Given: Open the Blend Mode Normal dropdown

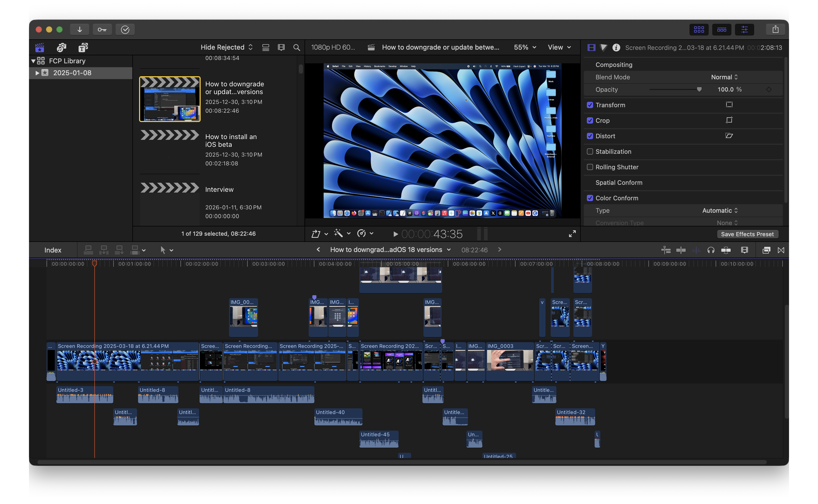Looking at the screenshot, I should click(724, 77).
